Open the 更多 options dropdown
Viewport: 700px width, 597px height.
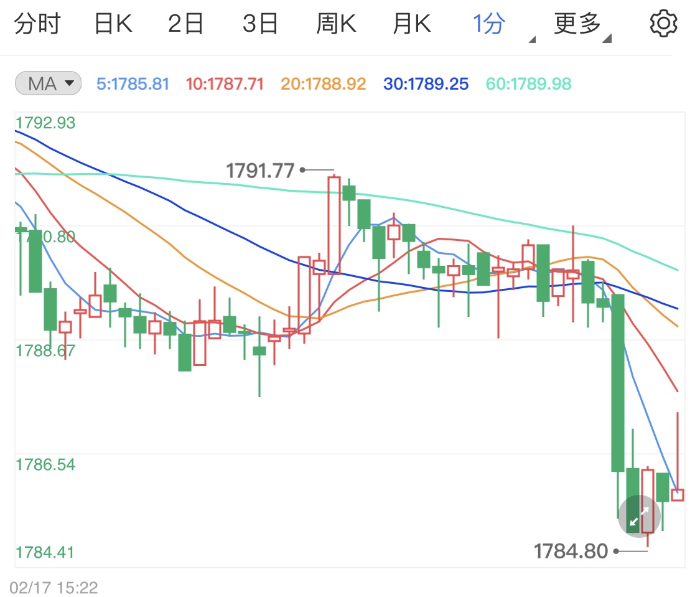pyautogui.click(x=576, y=22)
